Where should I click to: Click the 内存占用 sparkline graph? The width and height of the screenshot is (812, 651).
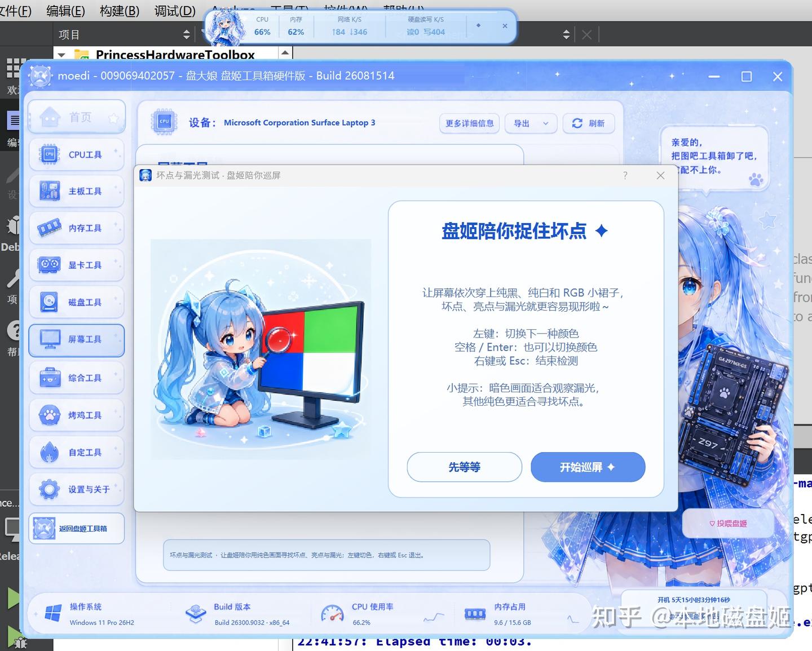(573, 618)
